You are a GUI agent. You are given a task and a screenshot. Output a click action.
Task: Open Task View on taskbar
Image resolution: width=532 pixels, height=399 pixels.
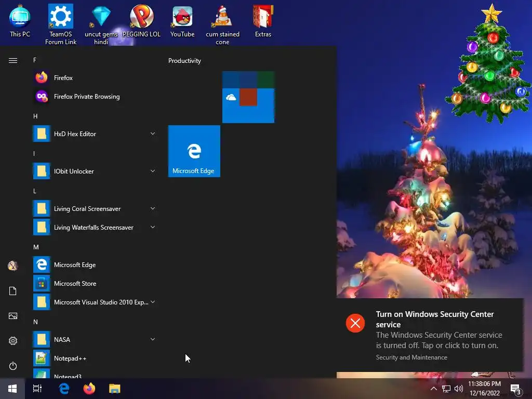click(37, 389)
